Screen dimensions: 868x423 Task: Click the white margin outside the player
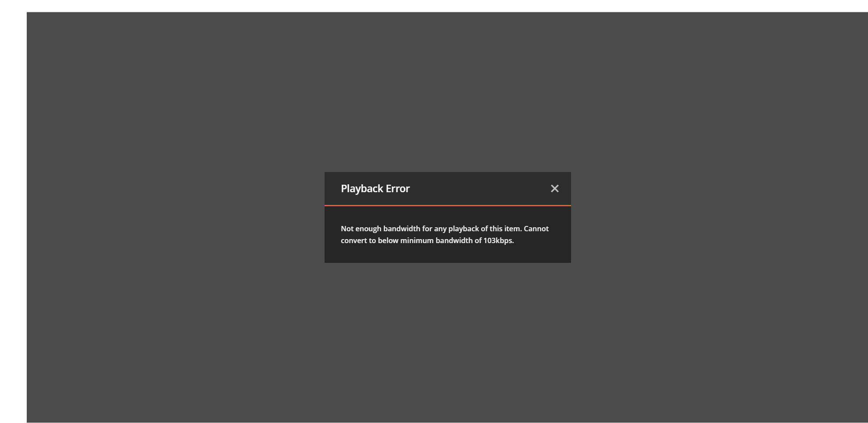(13, 211)
